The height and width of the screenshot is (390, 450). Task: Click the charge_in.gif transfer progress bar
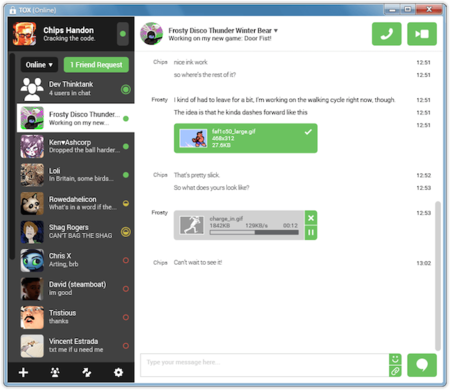pos(254,233)
